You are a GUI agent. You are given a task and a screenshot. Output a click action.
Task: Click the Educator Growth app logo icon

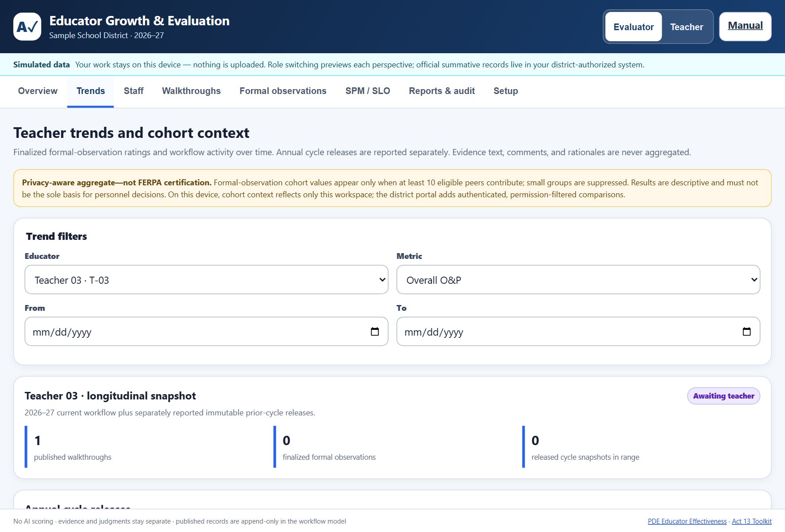(x=27, y=27)
